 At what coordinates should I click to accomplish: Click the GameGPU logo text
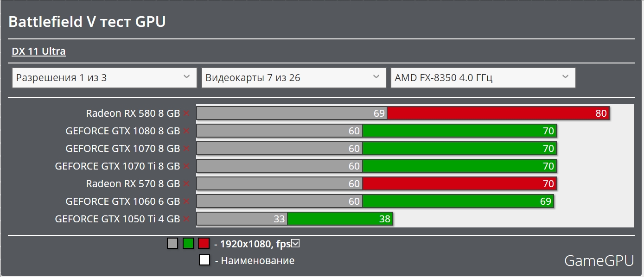pyautogui.click(x=599, y=261)
